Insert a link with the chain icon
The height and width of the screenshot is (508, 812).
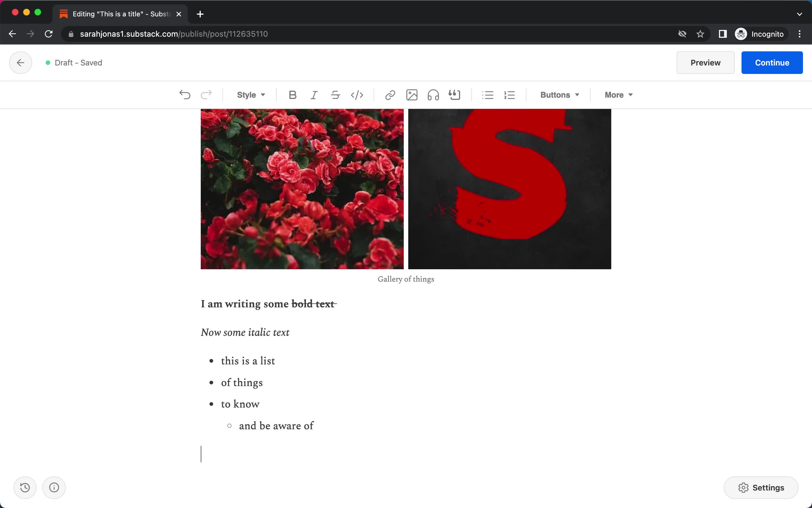click(x=390, y=95)
